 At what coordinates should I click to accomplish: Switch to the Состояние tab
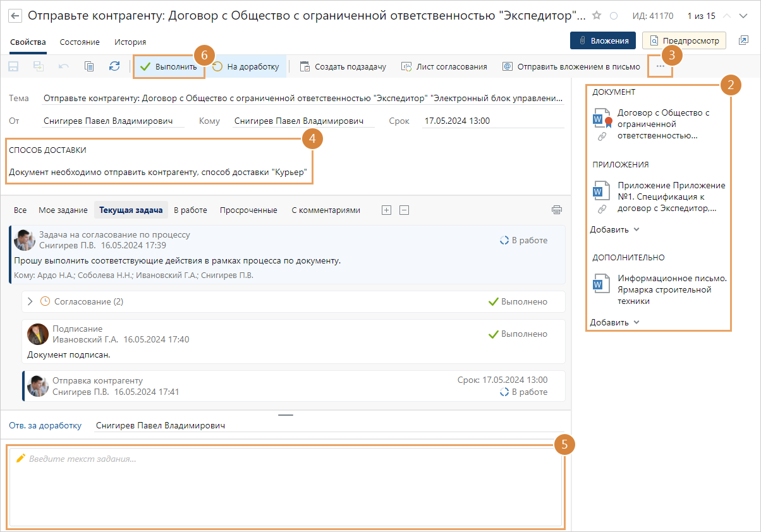pyautogui.click(x=80, y=42)
